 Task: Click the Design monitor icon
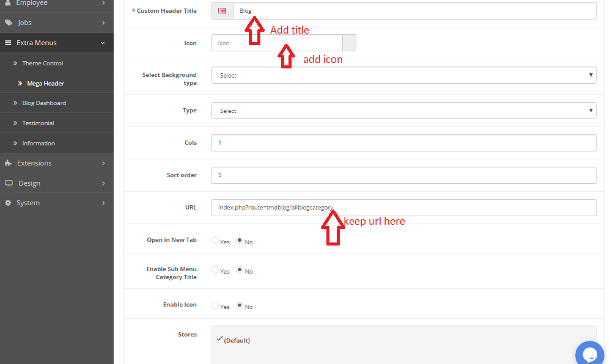tap(8, 183)
